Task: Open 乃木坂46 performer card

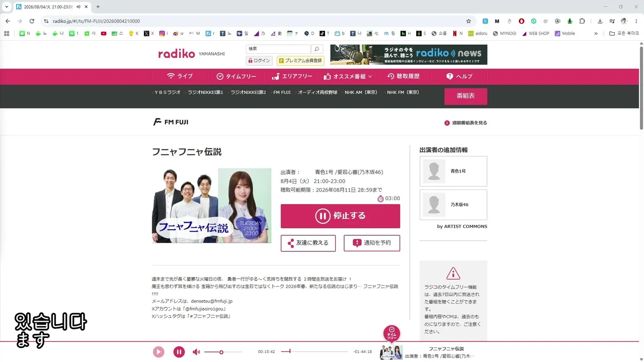Action: [x=453, y=205]
